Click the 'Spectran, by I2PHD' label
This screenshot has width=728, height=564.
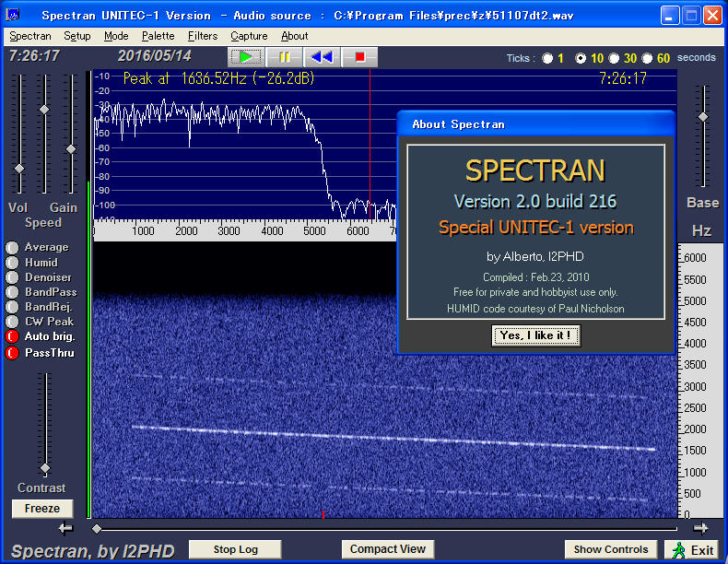[92, 551]
